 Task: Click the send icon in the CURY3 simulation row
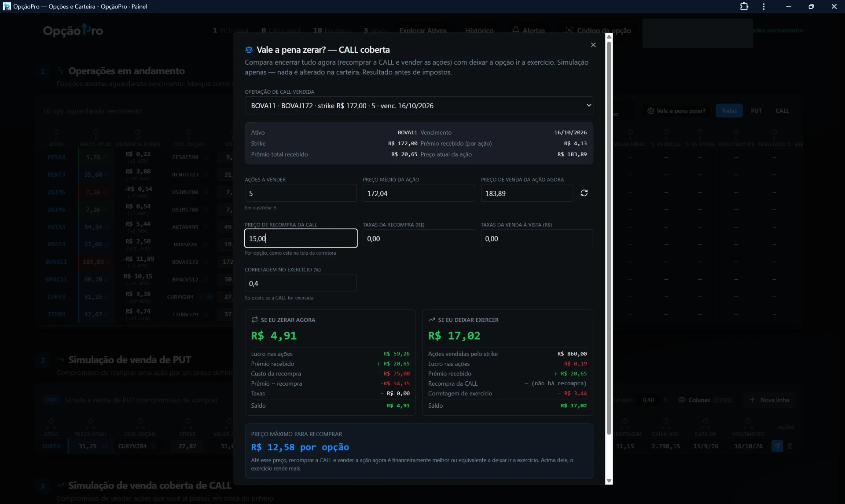(777, 446)
